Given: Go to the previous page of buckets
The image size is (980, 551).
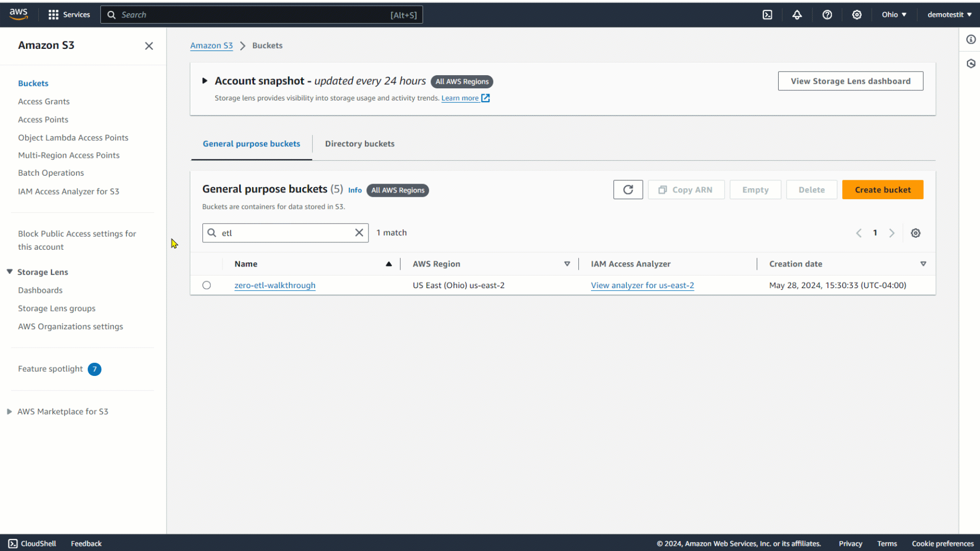Looking at the screenshot, I should click(859, 233).
